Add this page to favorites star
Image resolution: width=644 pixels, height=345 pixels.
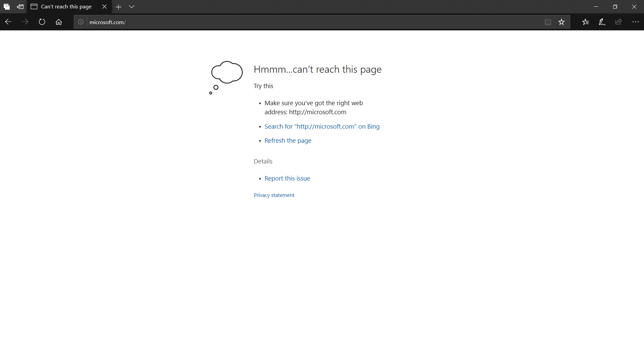click(x=562, y=22)
